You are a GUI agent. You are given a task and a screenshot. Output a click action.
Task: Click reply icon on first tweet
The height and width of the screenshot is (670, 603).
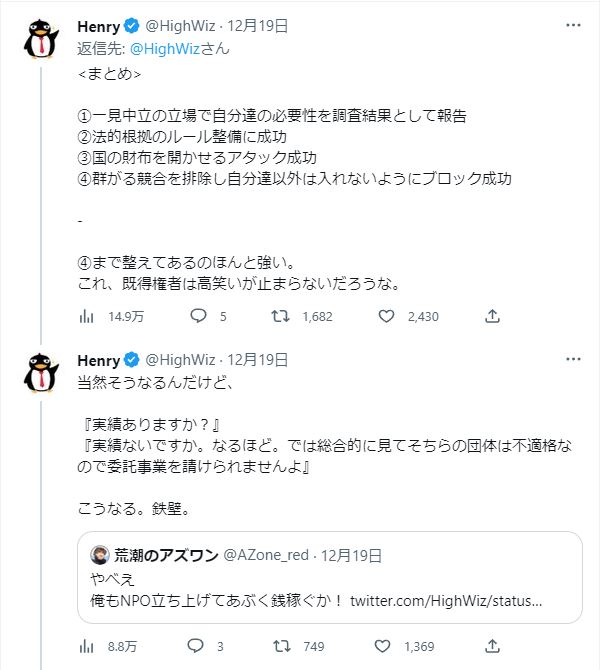[x=197, y=316]
